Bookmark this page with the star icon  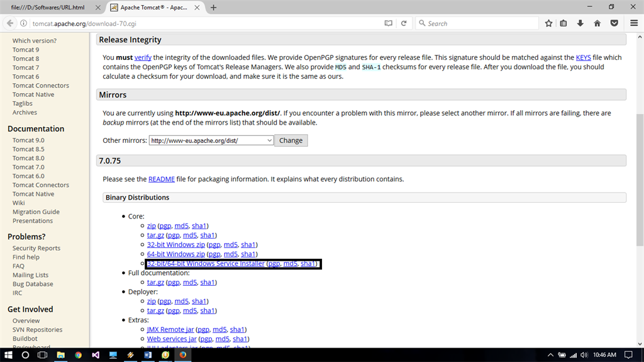tap(548, 23)
